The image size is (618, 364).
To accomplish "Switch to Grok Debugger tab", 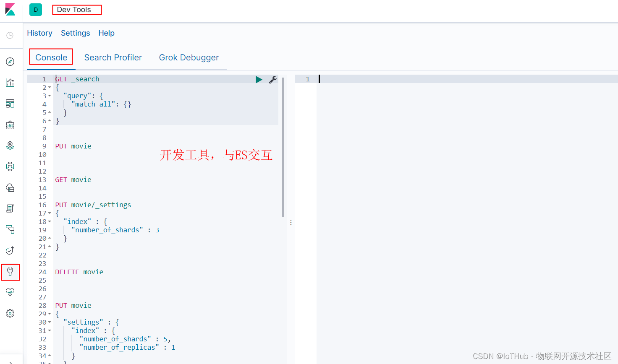I will point(189,57).
